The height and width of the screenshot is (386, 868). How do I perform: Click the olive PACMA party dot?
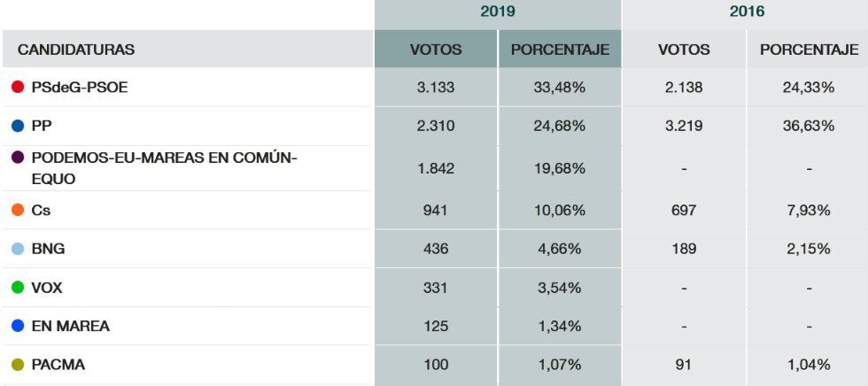[x=18, y=365]
